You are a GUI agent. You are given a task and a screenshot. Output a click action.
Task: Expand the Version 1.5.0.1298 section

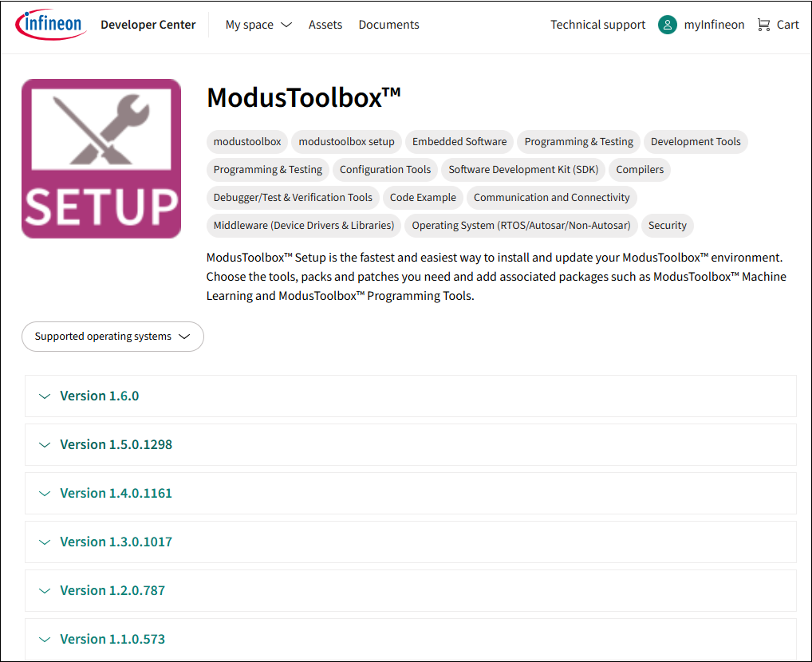coord(116,445)
